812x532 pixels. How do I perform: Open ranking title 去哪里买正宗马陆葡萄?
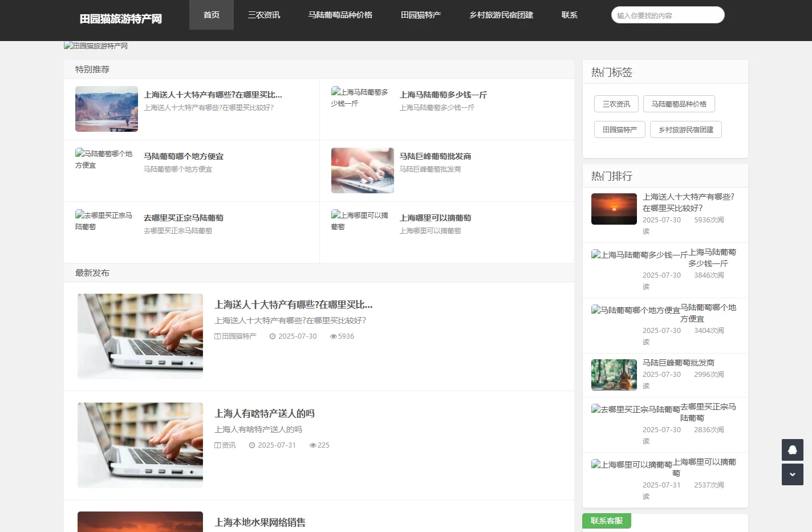point(708,412)
